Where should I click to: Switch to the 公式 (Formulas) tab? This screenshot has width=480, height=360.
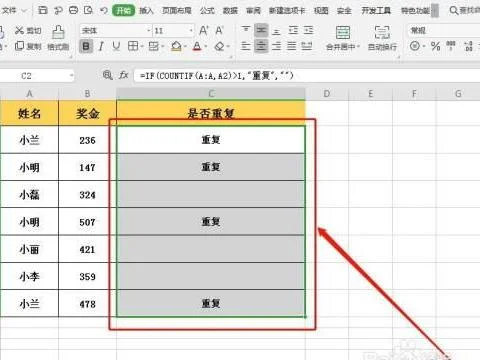pyautogui.click(x=207, y=11)
